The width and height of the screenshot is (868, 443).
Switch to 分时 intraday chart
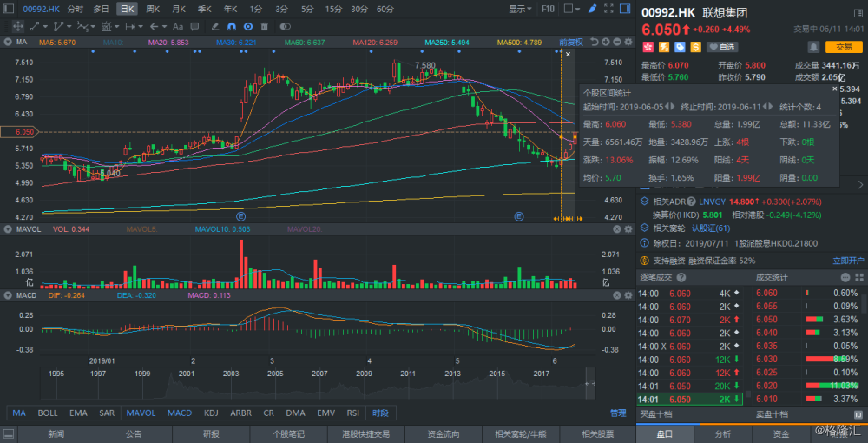(x=76, y=9)
